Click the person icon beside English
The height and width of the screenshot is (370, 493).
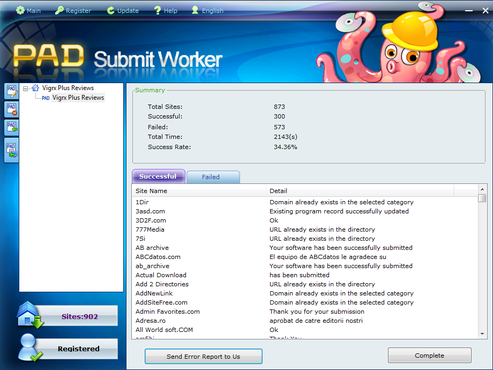[195, 10]
